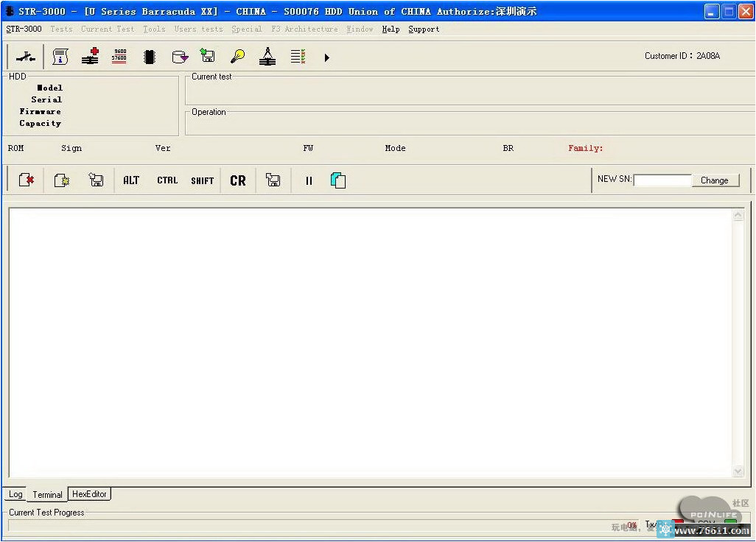
Task: Click the connect/disconnect switch icon
Action: [26, 57]
